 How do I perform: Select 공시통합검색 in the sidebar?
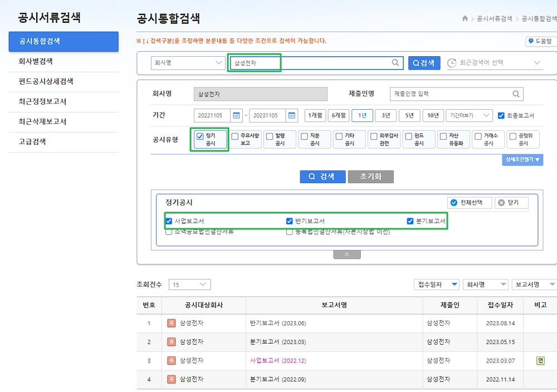63,42
